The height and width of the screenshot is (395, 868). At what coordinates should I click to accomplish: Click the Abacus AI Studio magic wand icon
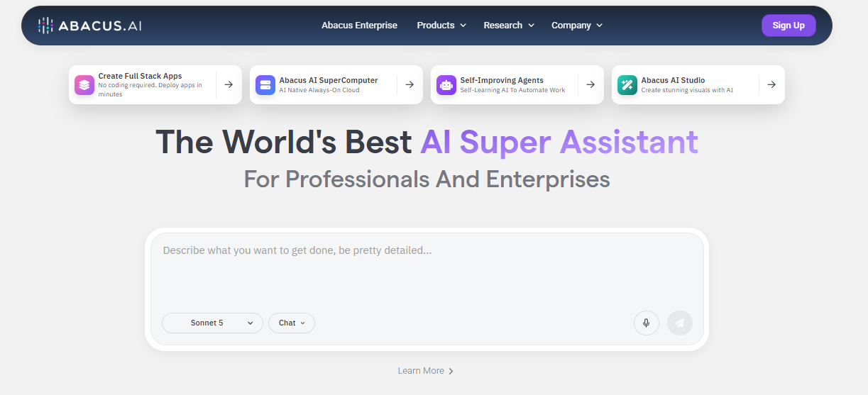coord(627,85)
